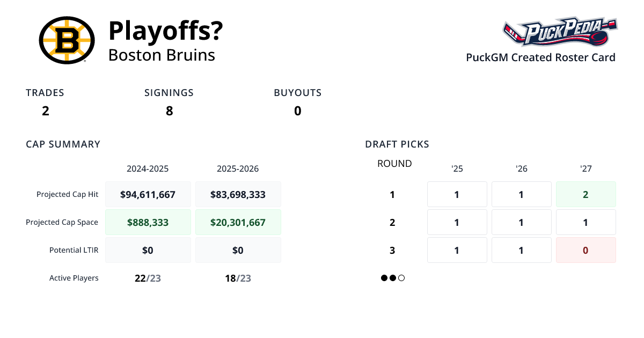Select the first pagination dot
Viewport: 644px width, 338px height.
pyautogui.click(x=384, y=278)
